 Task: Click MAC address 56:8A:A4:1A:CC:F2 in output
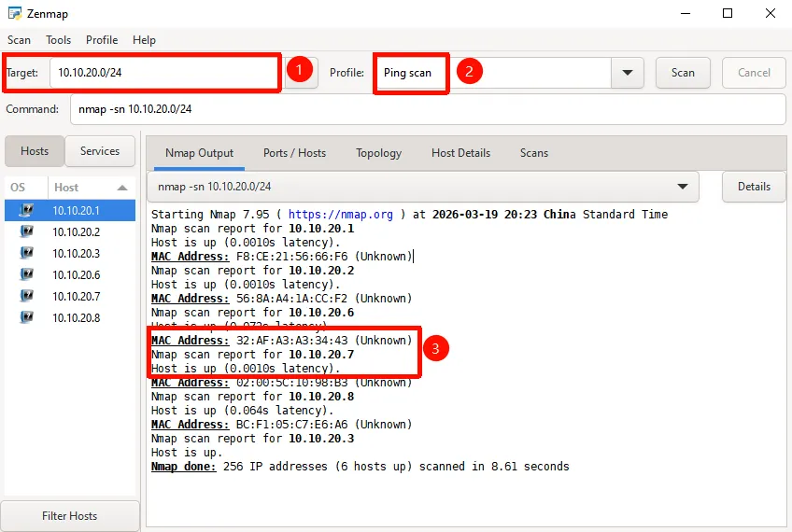pyautogui.click(x=292, y=299)
